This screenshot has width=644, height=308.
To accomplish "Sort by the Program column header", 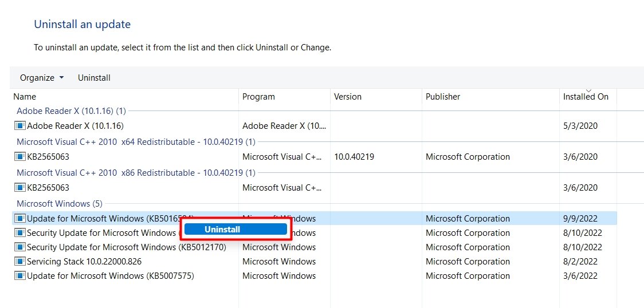I will click(x=258, y=97).
